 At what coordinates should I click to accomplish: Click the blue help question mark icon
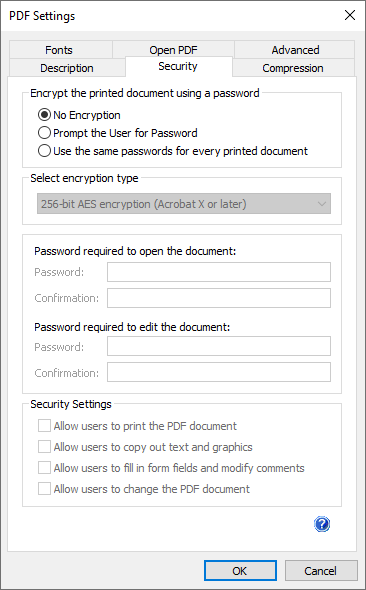click(322, 524)
